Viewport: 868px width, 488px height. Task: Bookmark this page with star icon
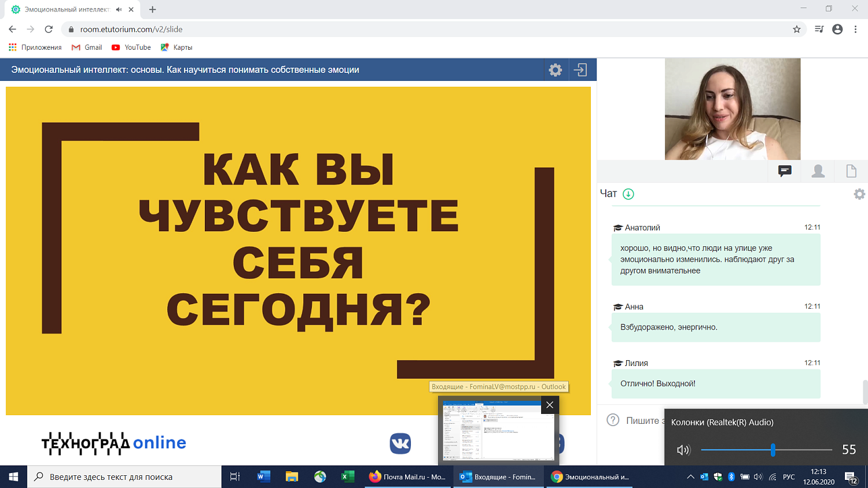click(x=797, y=29)
